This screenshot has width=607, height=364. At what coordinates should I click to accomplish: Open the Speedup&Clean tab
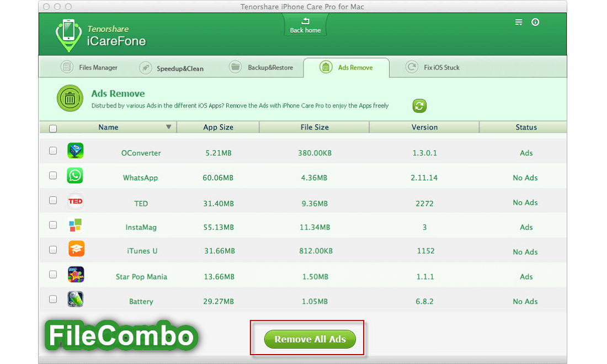coord(172,68)
